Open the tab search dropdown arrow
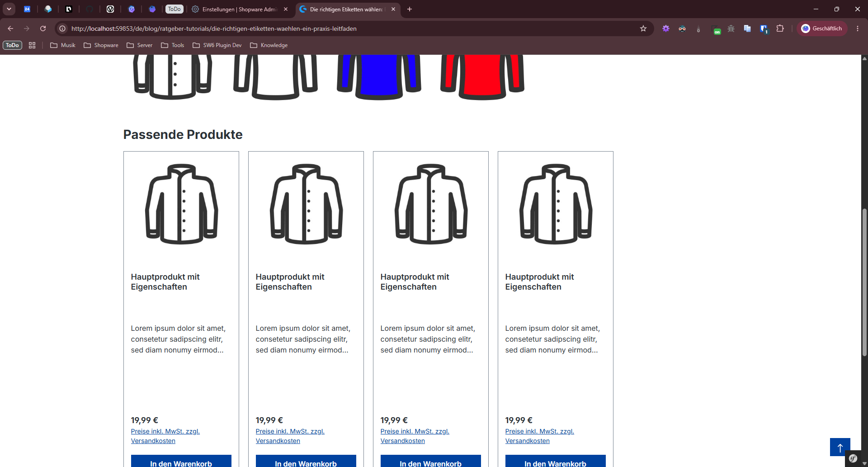This screenshot has height=467, width=868. (x=9, y=9)
